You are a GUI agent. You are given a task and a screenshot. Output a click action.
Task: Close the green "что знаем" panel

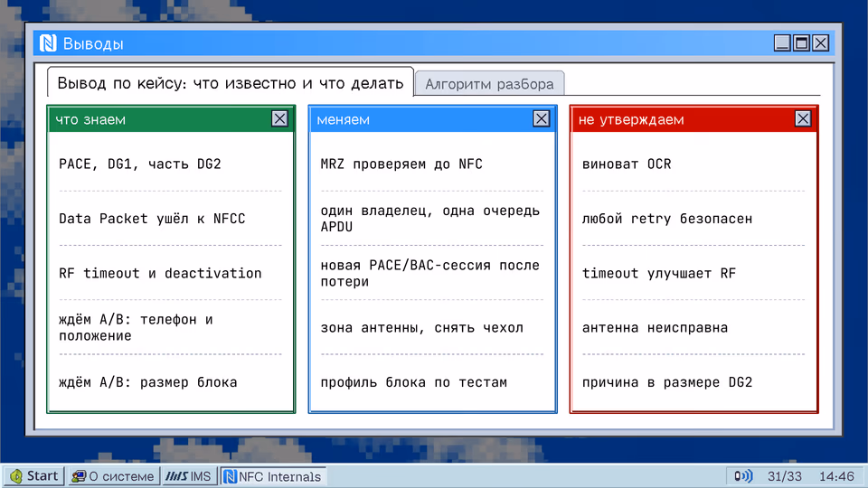(x=279, y=118)
